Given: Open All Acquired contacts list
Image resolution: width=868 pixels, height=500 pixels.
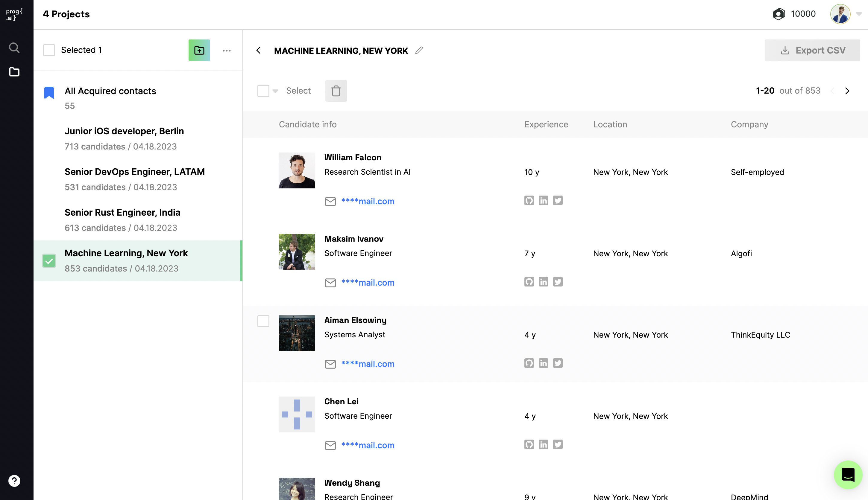Looking at the screenshot, I should point(110,91).
